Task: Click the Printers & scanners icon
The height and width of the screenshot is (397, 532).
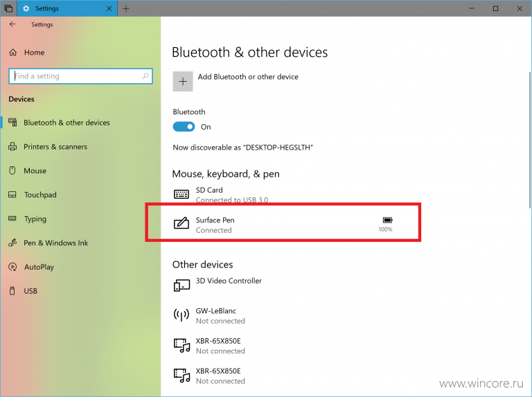Action: click(12, 147)
